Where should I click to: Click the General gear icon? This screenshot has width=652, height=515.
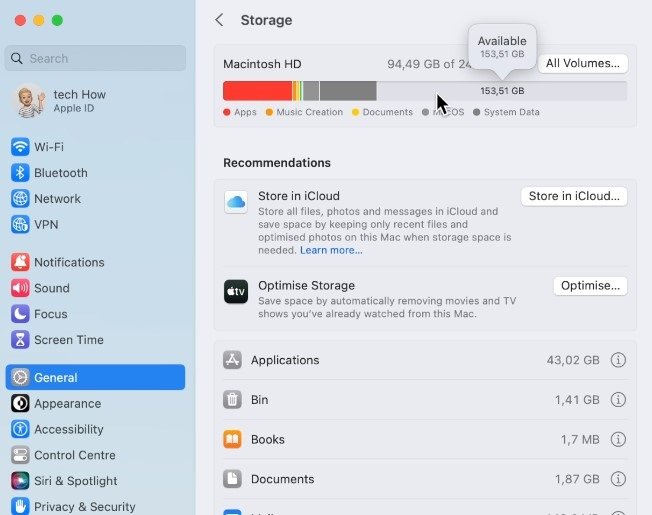[20, 377]
